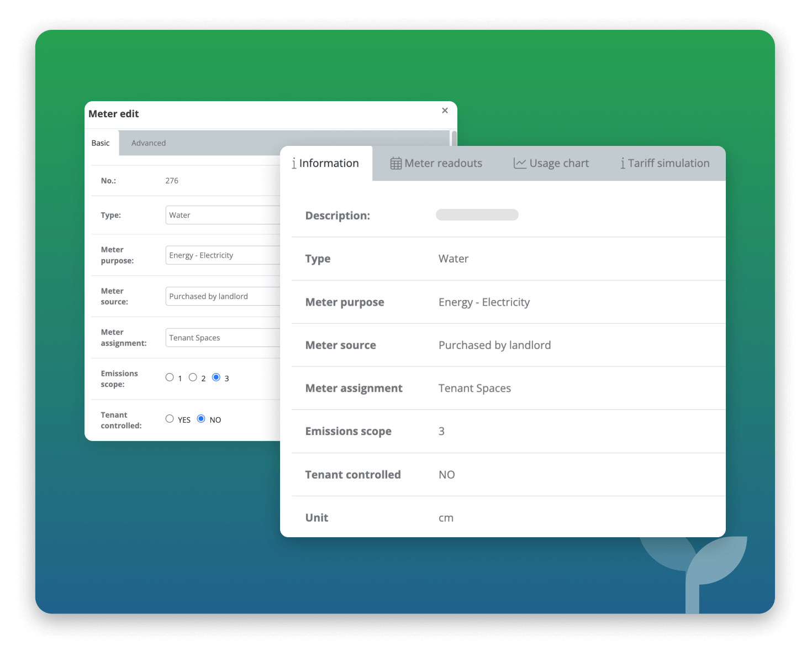Image resolution: width=812 pixels, height=645 pixels.
Task: Open the Advanced tab in Meter edit
Action: pyautogui.click(x=149, y=143)
